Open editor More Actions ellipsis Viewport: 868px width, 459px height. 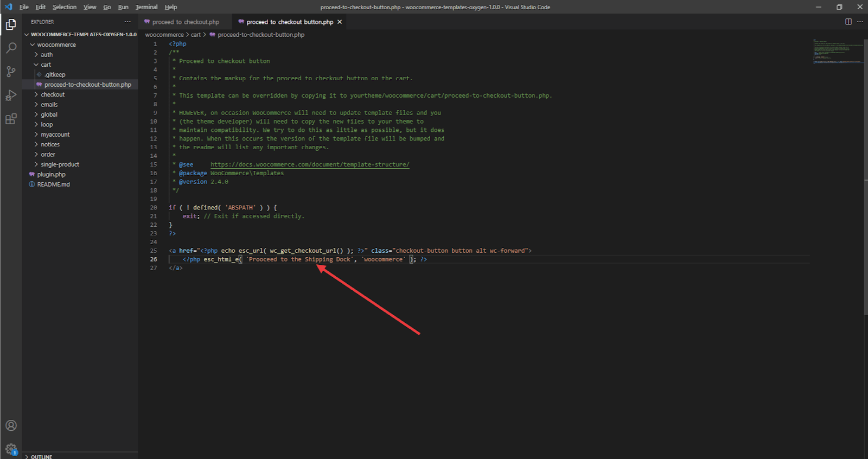tap(860, 22)
